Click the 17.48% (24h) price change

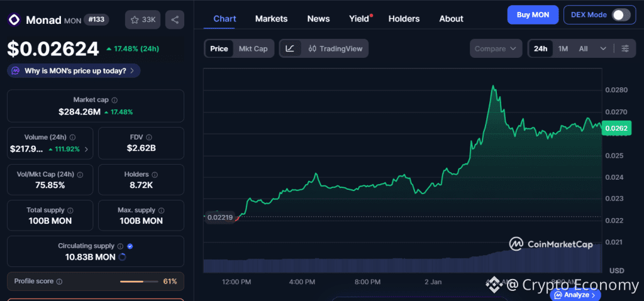click(x=132, y=49)
